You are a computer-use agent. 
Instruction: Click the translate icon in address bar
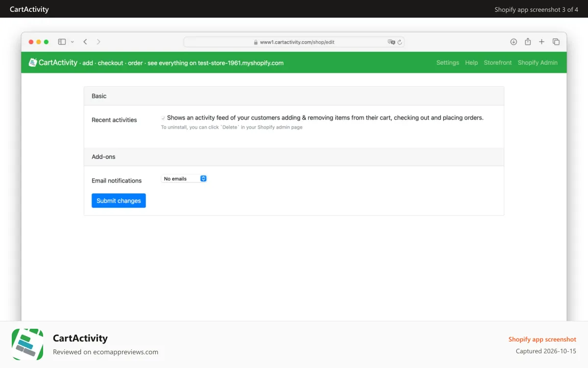391,42
